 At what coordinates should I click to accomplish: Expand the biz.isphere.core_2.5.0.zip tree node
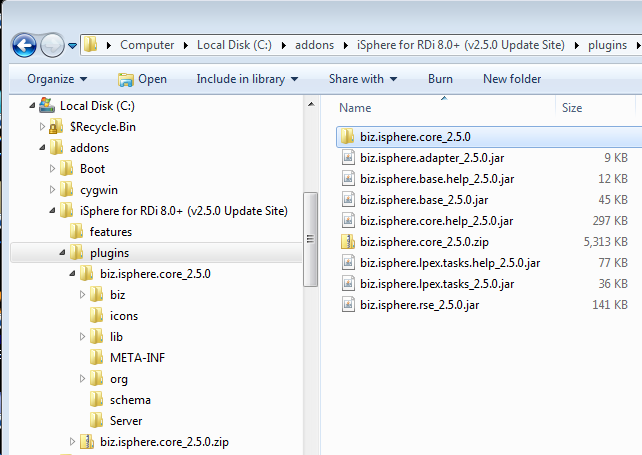(x=72, y=441)
